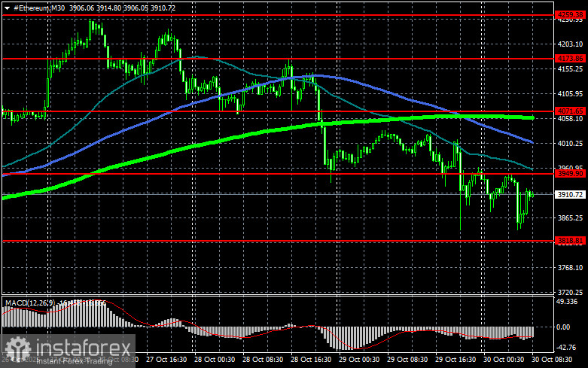588x368 pixels.
Task: Select the 3768.10 price axis value
Action: (570, 268)
